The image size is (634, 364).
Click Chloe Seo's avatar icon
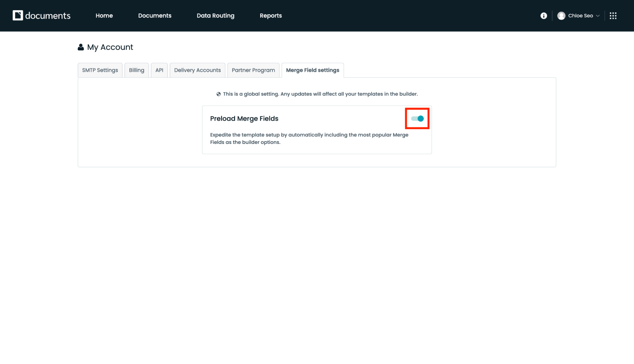(x=561, y=16)
